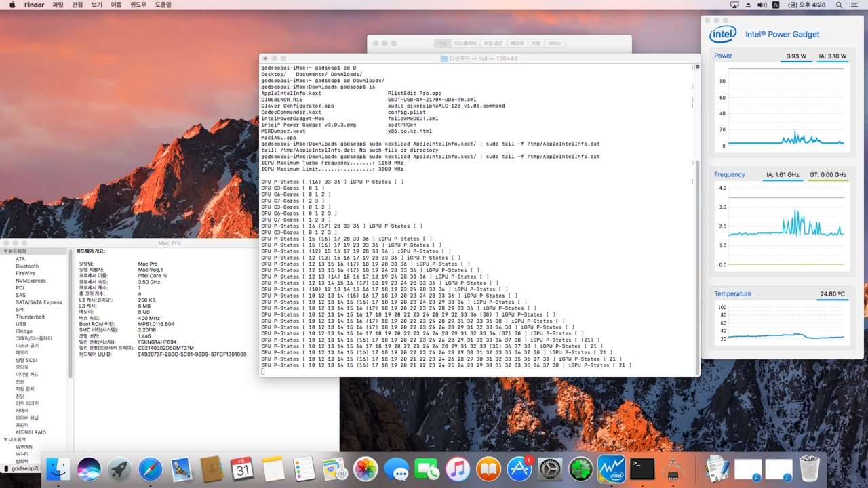Select NVMExpress in hardware sidebar
The image size is (868, 488).
click(x=31, y=281)
